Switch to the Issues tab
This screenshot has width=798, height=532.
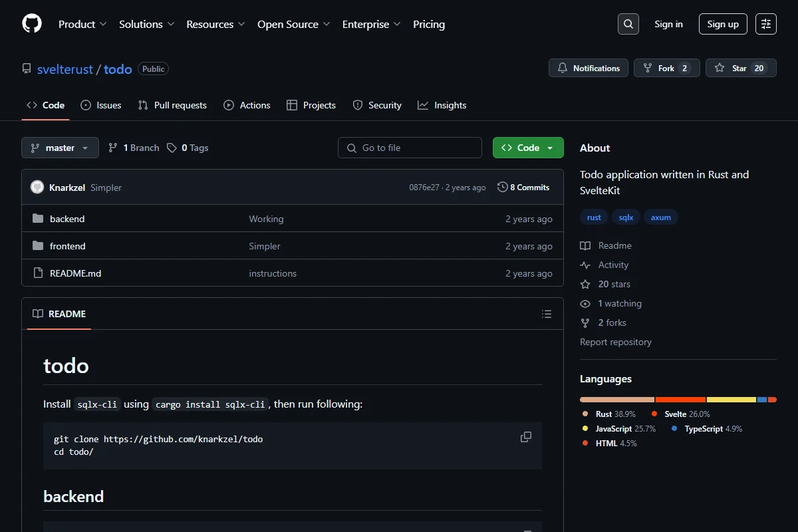(101, 105)
